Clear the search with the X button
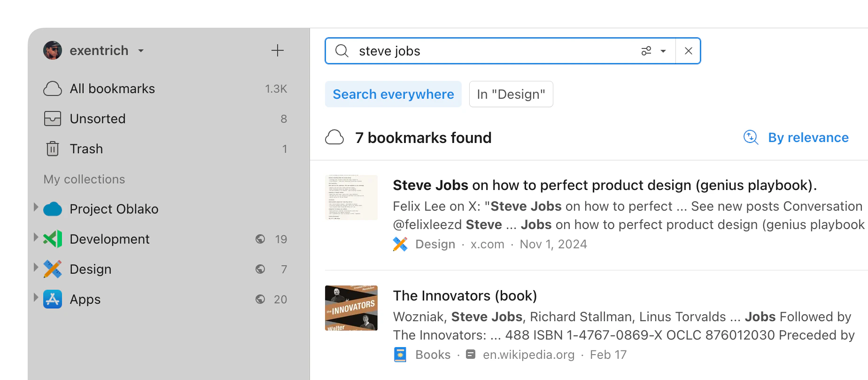 point(689,51)
